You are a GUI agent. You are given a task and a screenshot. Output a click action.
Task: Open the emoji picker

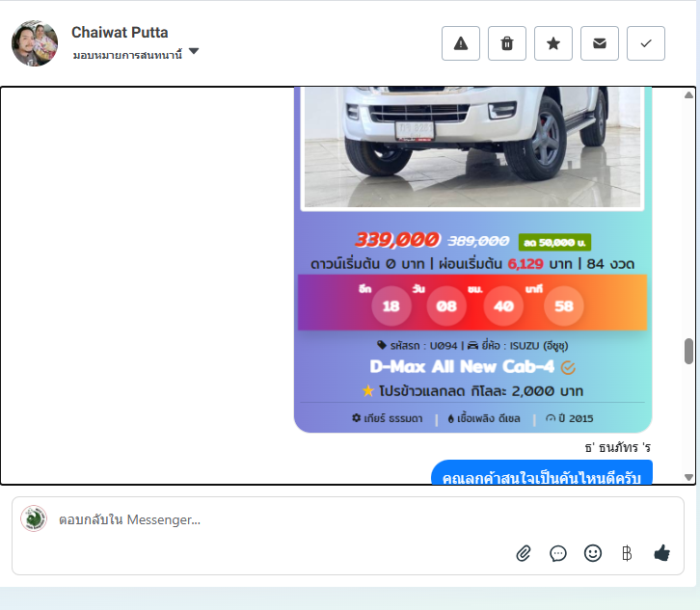(593, 553)
